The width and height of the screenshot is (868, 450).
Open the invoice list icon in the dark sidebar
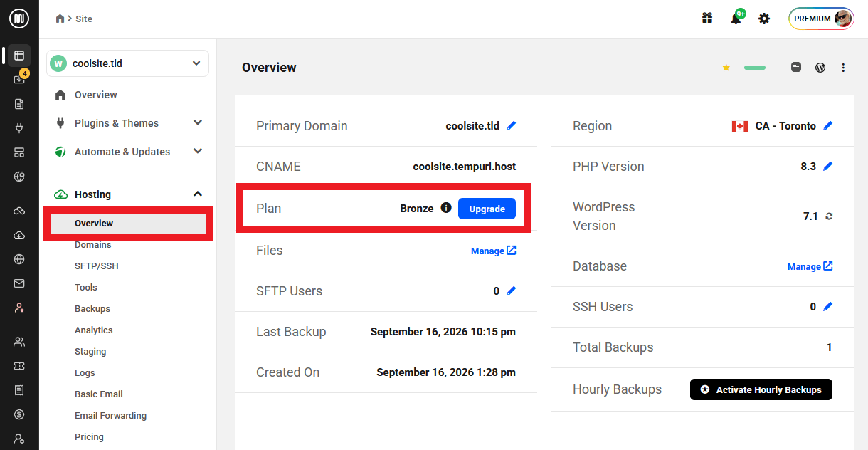pyautogui.click(x=19, y=390)
